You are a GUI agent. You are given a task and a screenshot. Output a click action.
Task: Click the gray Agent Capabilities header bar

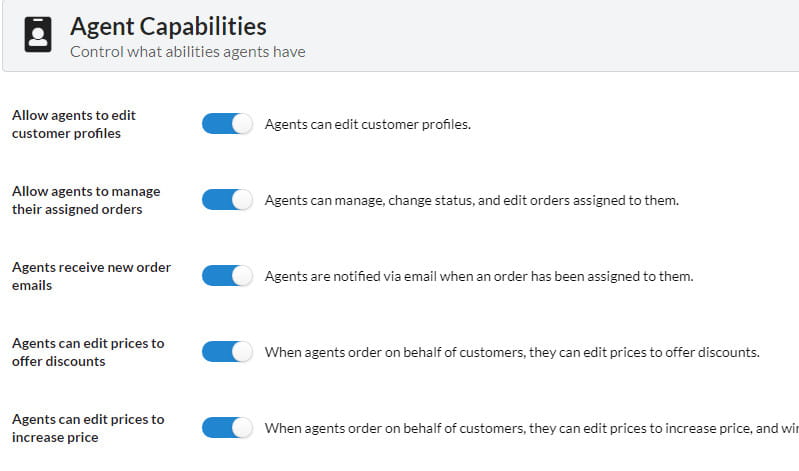(x=550, y=35)
